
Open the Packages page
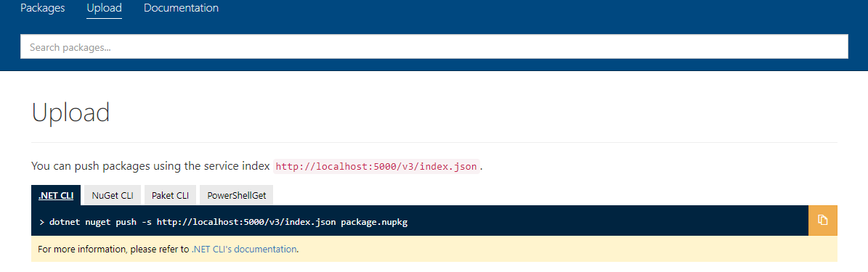pos(43,8)
